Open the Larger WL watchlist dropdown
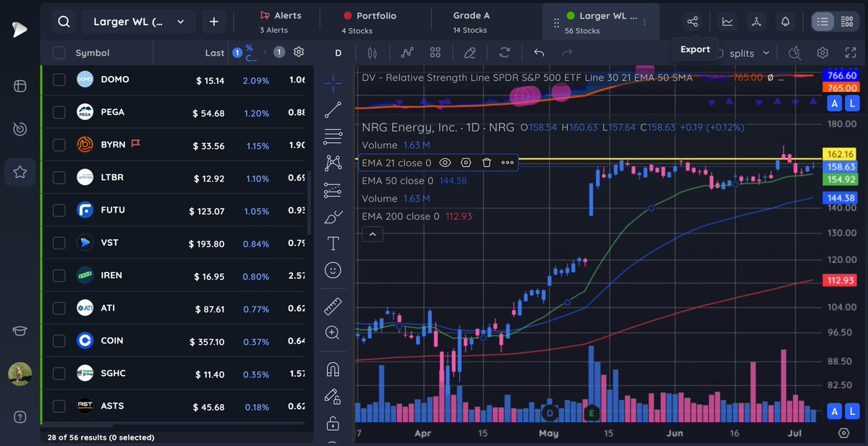868x446 pixels. pos(140,22)
